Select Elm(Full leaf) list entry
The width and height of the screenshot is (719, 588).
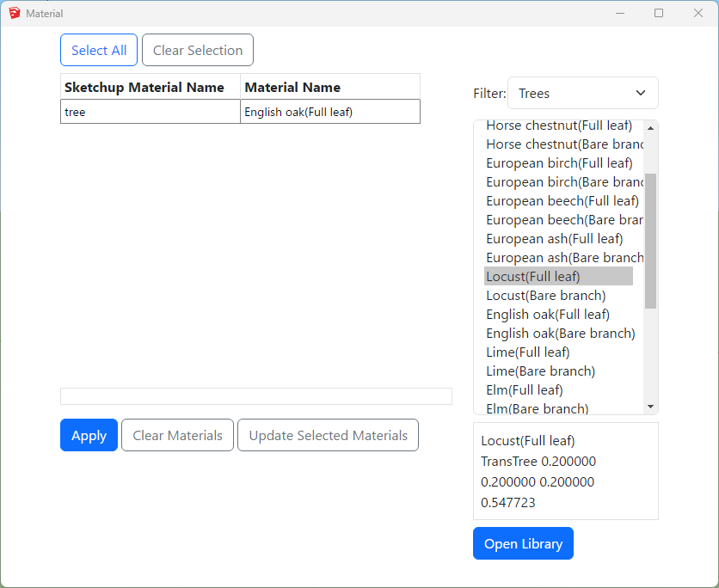point(524,390)
